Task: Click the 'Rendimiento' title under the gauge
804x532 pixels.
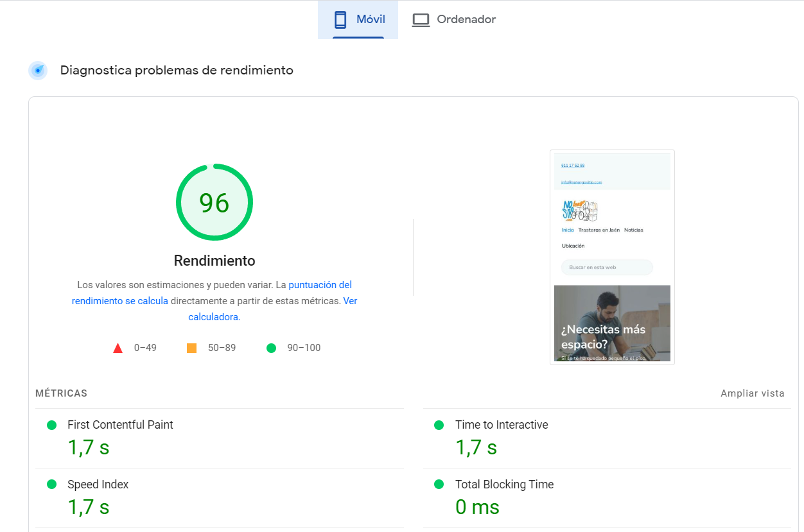Action: click(214, 261)
